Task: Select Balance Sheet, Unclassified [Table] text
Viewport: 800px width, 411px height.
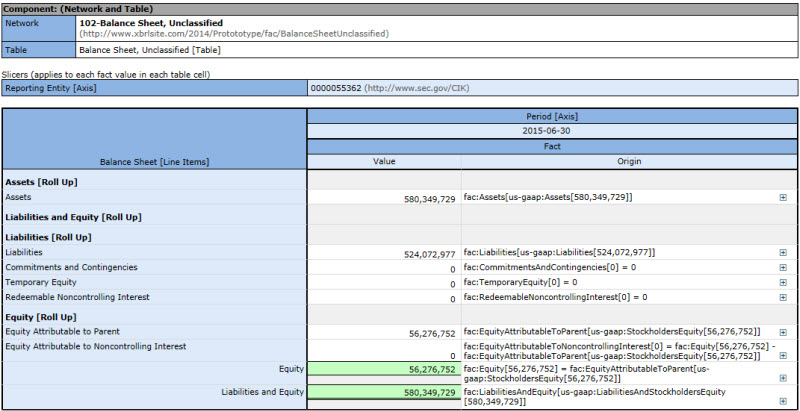Action: tap(150, 50)
